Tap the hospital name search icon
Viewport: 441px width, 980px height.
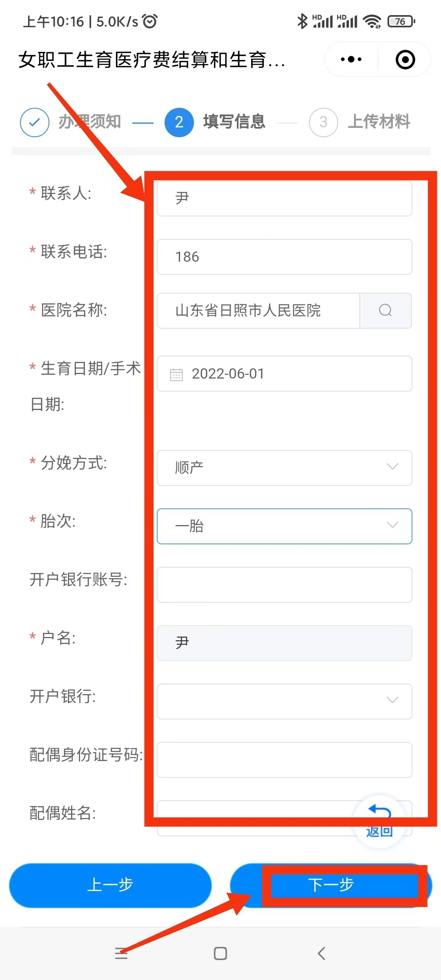point(385,310)
